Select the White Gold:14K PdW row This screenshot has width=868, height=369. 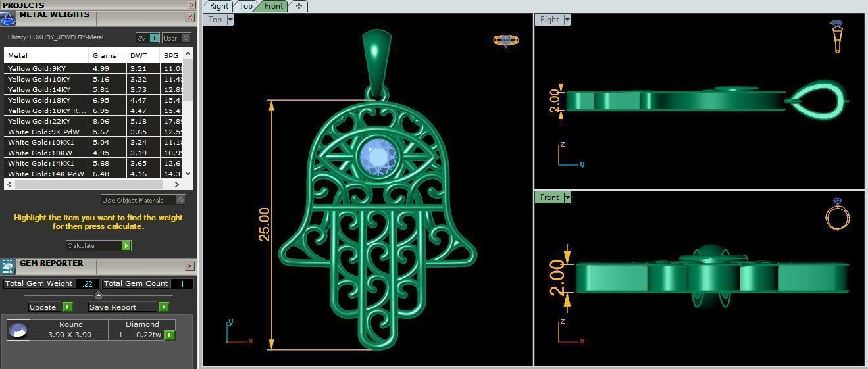click(93, 174)
